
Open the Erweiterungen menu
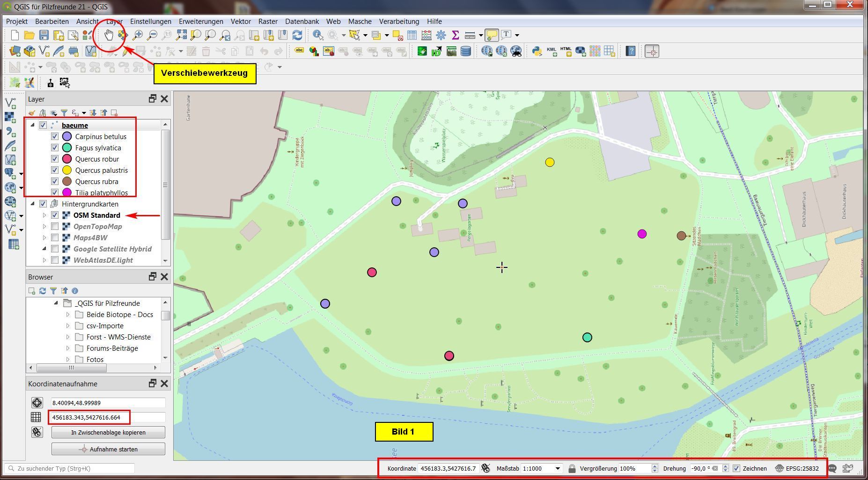tap(201, 22)
